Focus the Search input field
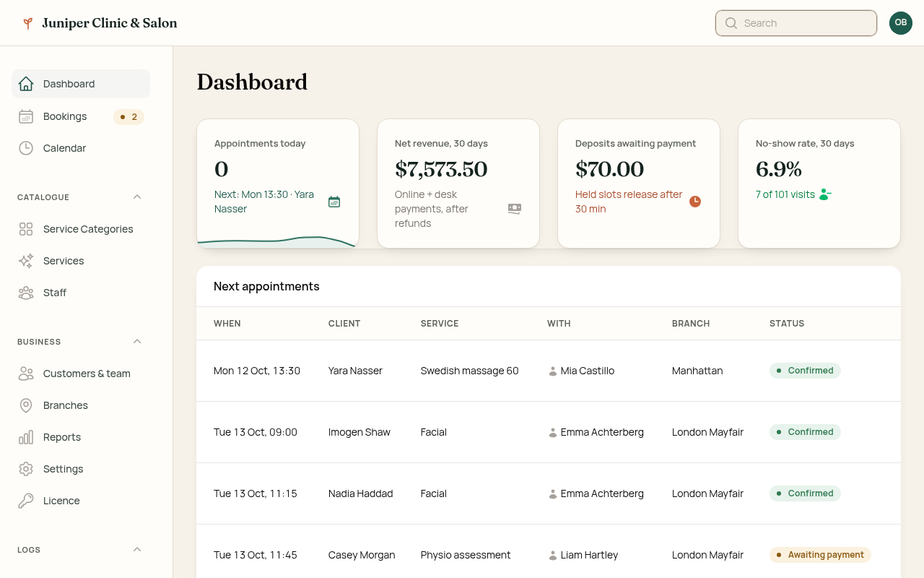 click(796, 23)
